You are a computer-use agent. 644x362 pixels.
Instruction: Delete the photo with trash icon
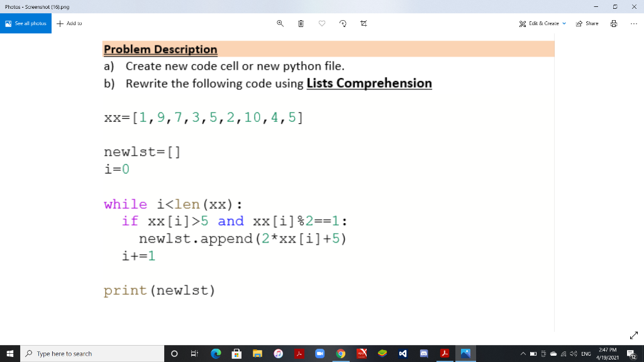[301, 23]
